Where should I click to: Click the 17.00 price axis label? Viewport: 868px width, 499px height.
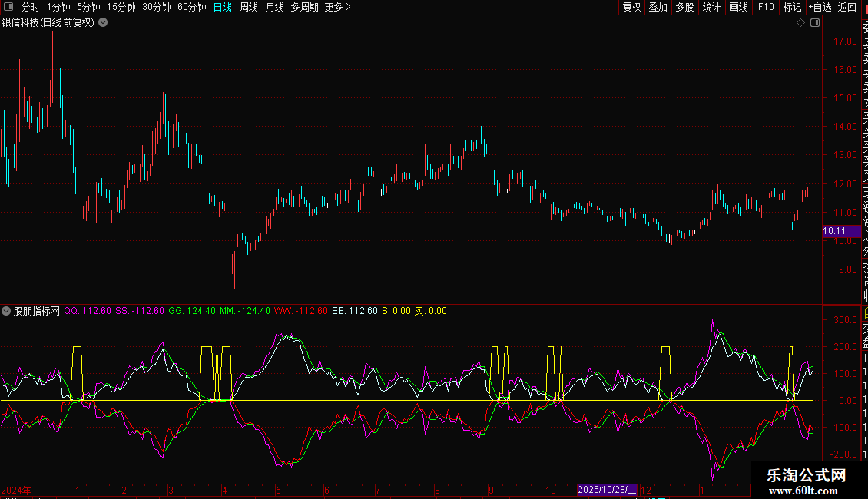pos(845,41)
